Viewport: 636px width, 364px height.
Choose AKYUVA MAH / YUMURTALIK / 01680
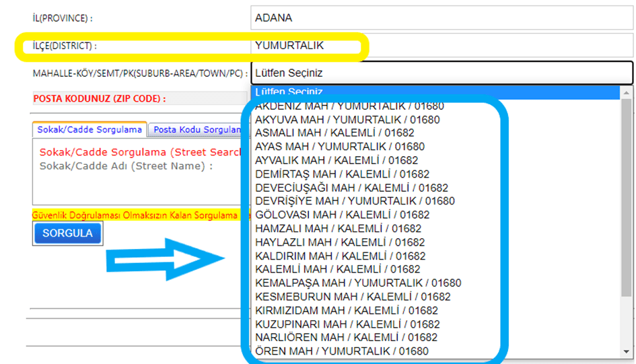[347, 120]
